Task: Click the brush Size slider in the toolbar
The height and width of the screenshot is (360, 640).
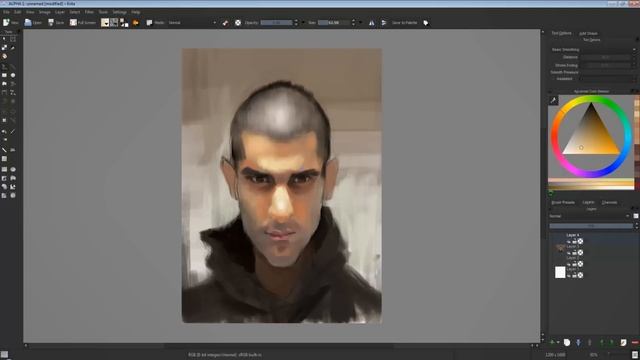Action: tap(334, 23)
